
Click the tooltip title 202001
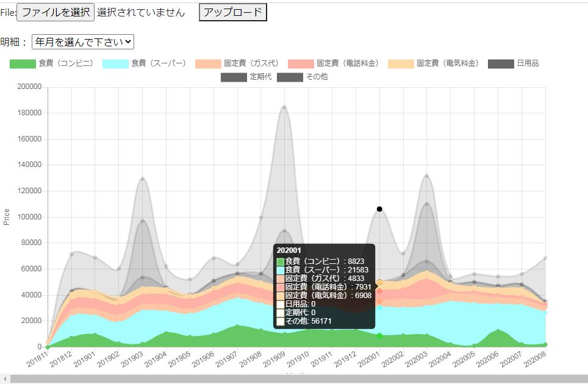(x=289, y=251)
